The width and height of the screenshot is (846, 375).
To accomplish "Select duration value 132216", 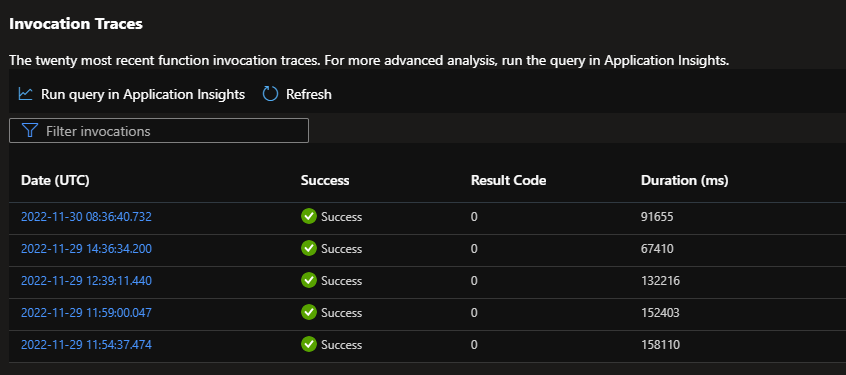I will pos(660,281).
